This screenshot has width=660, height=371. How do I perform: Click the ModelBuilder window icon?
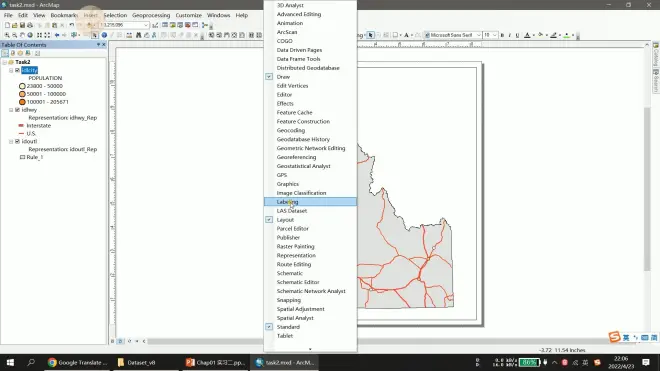click(x=205, y=25)
